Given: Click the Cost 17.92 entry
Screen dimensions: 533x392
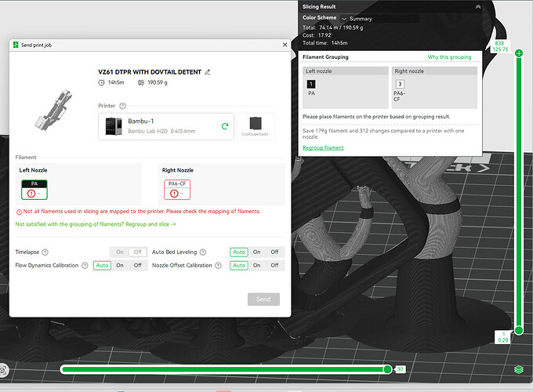Looking at the screenshot, I should coord(317,35).
